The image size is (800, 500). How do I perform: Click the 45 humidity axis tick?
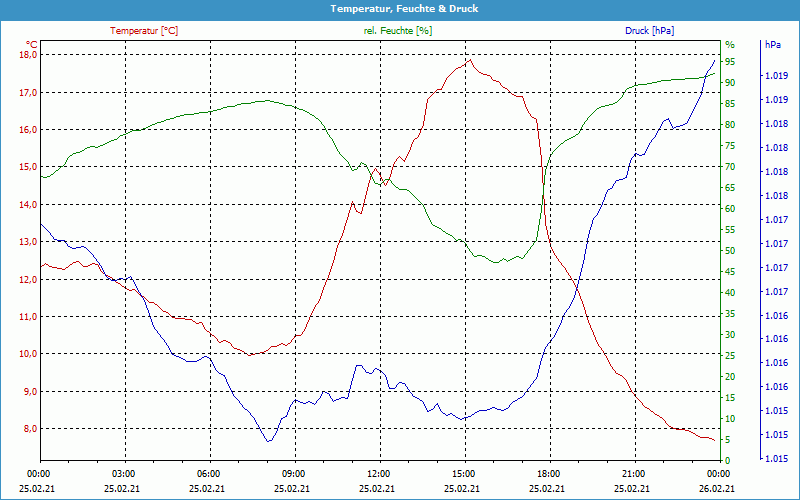tap(730, 272)
